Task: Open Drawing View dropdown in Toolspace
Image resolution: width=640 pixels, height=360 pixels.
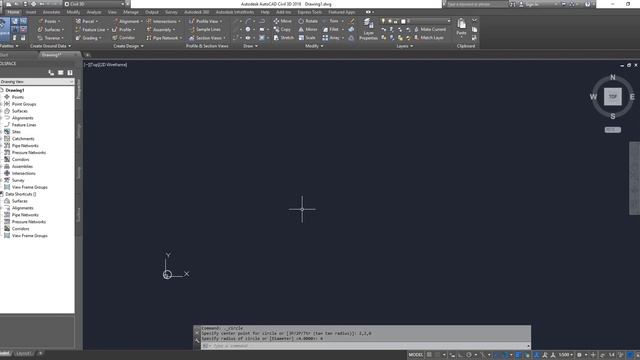Action: click(x=37, y=82)
